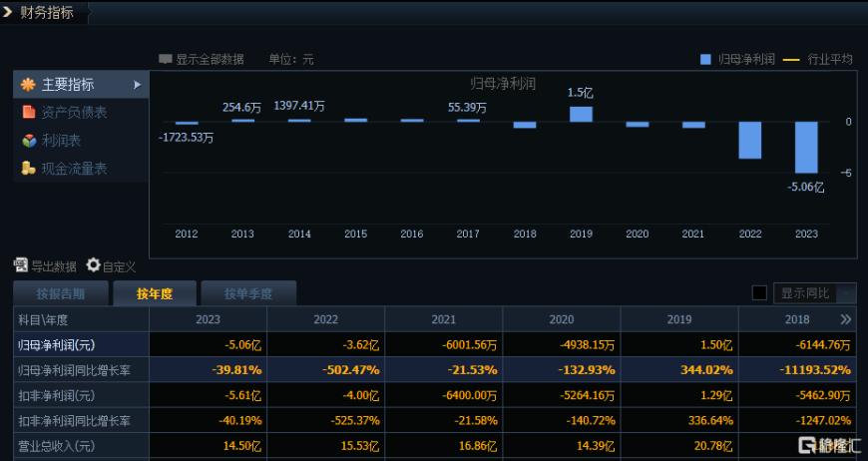
Task: Click the -5.06亿 table cell
Action: [x=208, y=345]
